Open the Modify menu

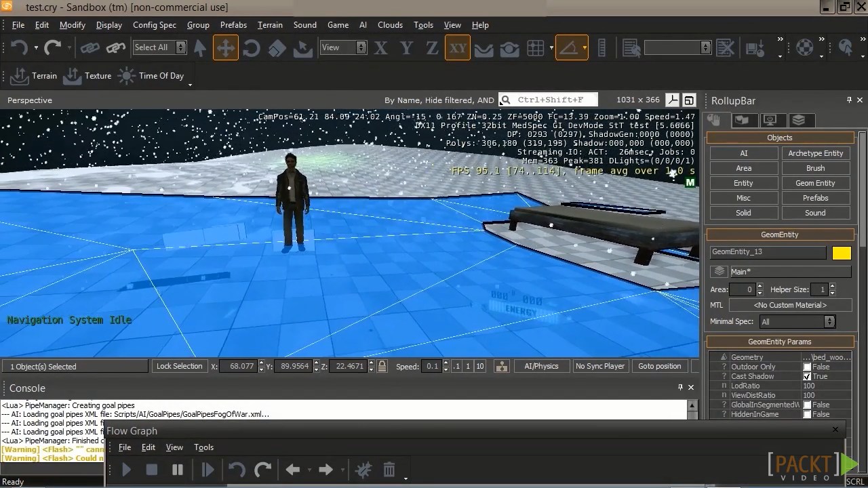pyautogui.click(x=73, y=25)
